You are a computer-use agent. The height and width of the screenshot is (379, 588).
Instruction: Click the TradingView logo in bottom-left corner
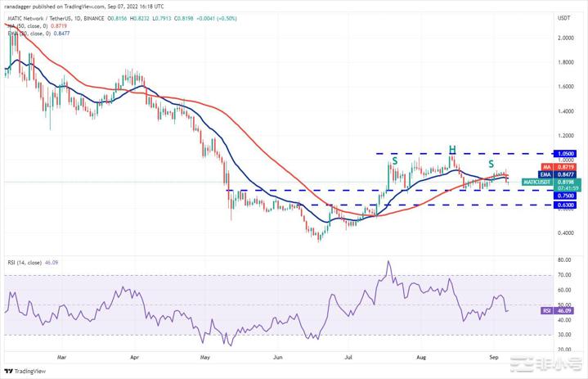click(x=25, y=369)
